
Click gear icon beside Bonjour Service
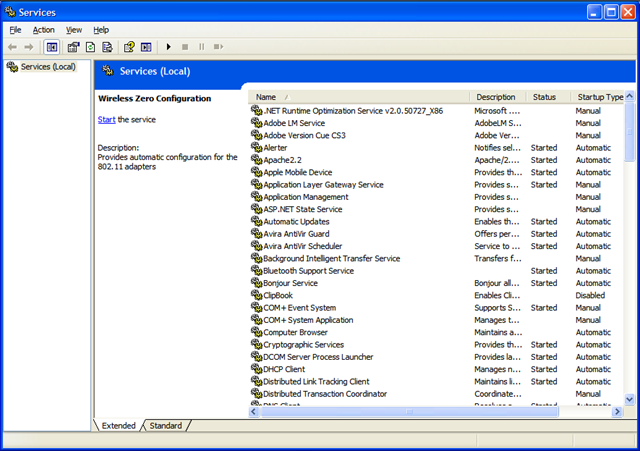(x=256, y=282)
